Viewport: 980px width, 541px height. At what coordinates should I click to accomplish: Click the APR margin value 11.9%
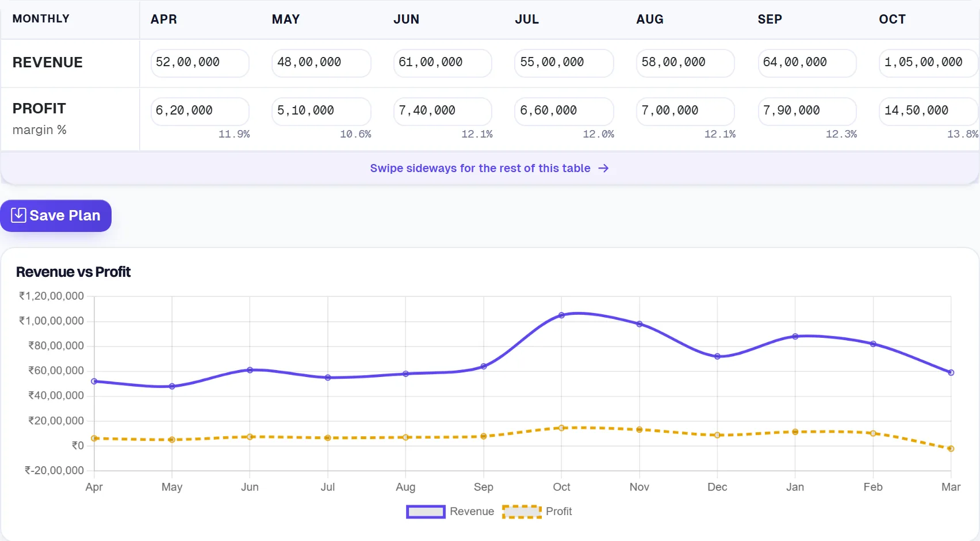click(234, 134)
